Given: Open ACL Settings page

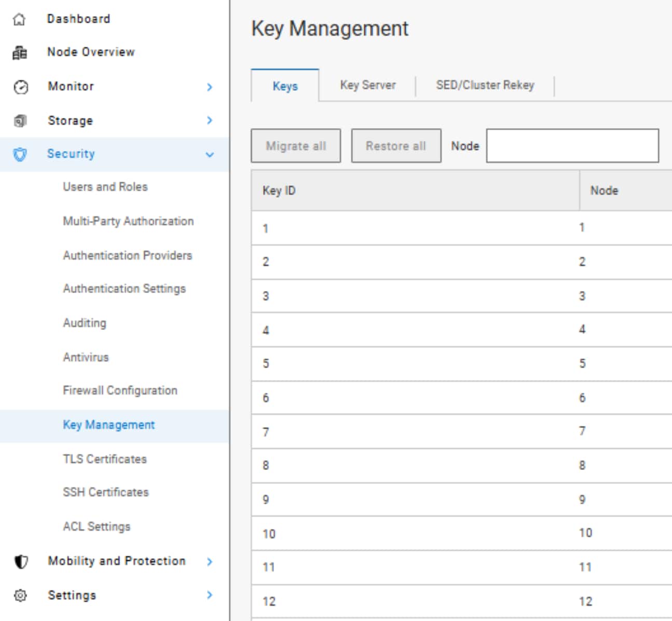Looking at the screenshot, I should point(97,526).
